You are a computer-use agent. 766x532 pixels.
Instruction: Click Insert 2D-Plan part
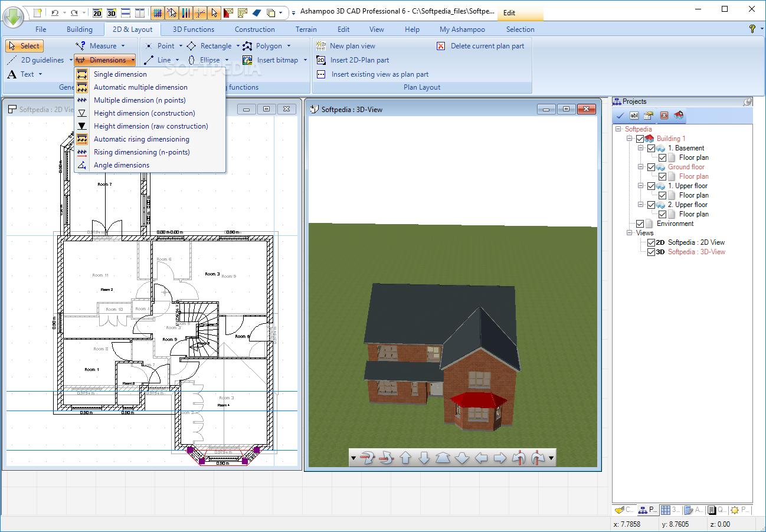click(353, 60)
